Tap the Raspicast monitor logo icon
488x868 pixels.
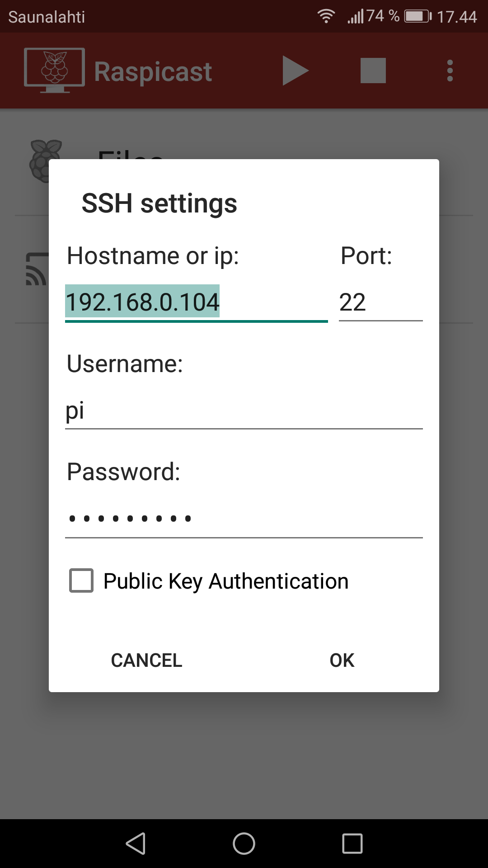54,70
